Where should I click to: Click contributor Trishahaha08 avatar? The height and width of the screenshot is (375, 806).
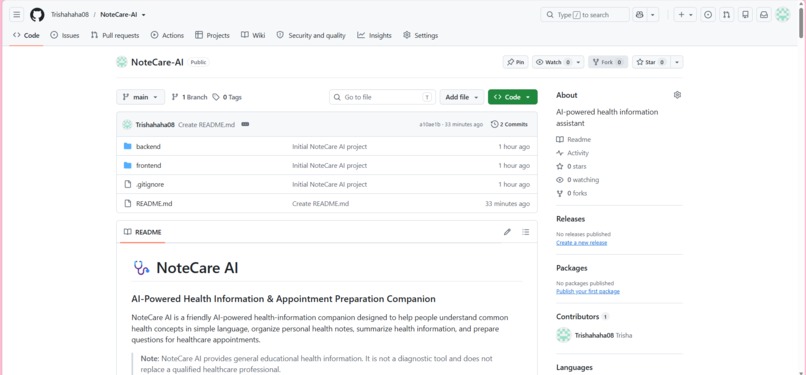pos(563,335)
